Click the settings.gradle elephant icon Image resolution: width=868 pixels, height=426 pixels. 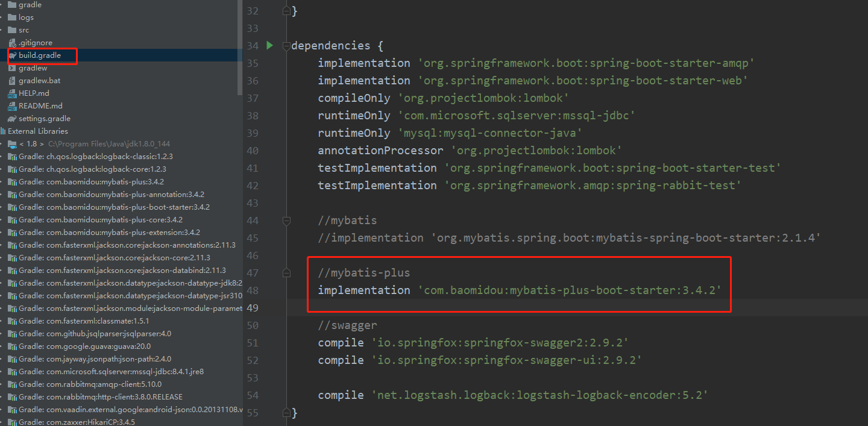[x=12, y=119]
